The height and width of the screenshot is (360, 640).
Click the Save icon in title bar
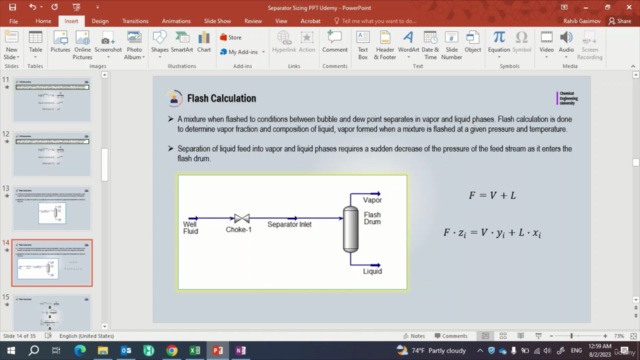pyautogui.click(x=12, y=7)
